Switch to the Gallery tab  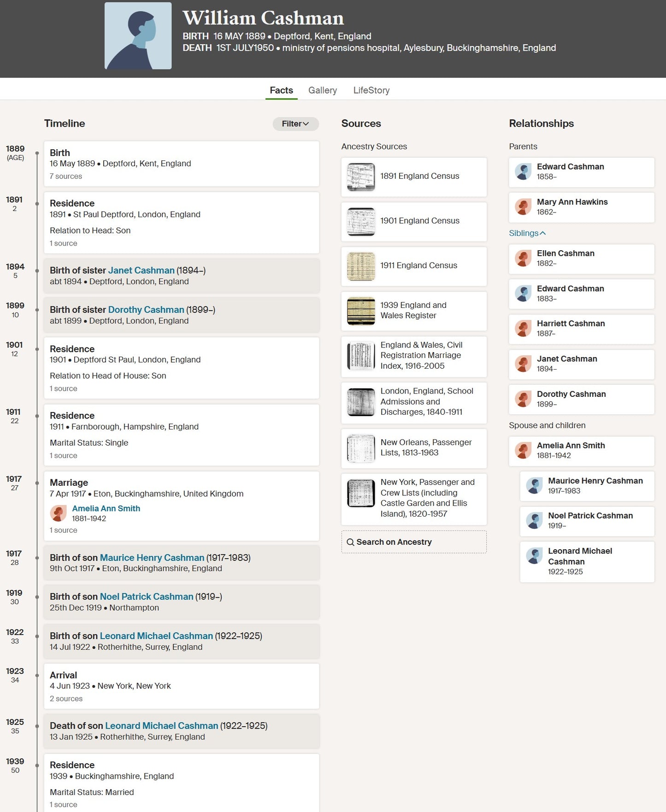click(322, 90)
